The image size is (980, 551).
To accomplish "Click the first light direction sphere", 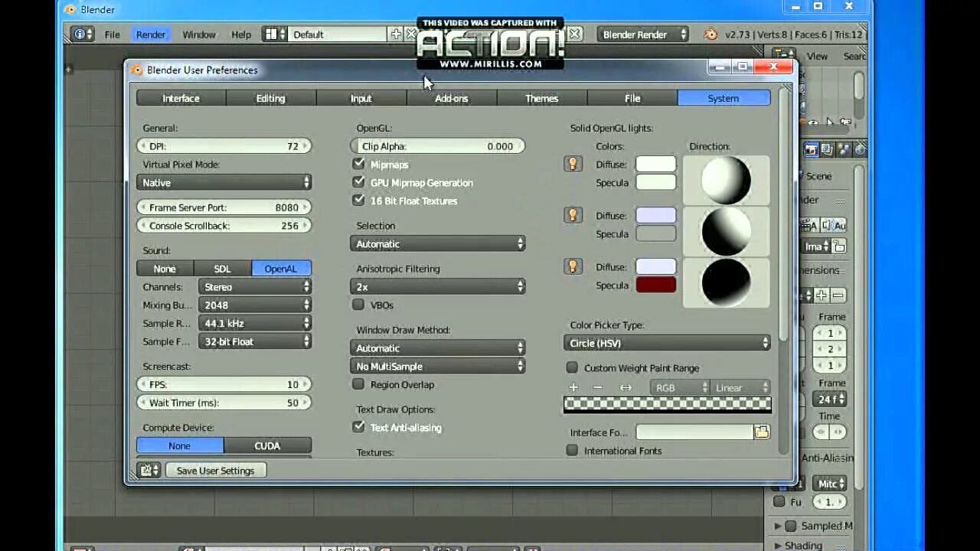I will [726, 180].
